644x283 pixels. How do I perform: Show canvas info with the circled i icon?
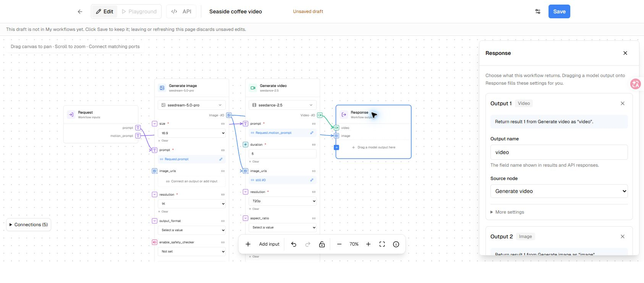click(396, 244)
